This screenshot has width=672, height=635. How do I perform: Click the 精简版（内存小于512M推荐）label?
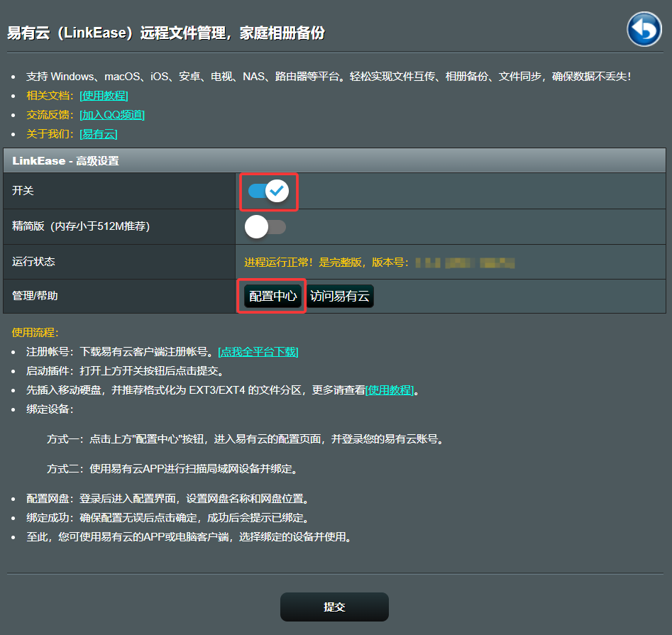[81, 226]
